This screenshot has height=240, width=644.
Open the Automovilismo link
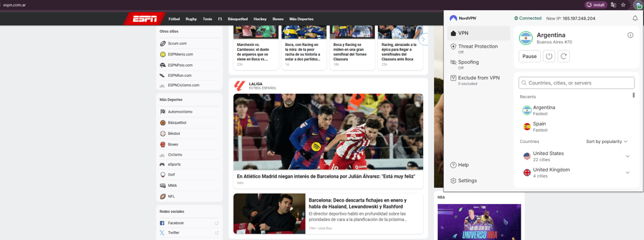180,112
